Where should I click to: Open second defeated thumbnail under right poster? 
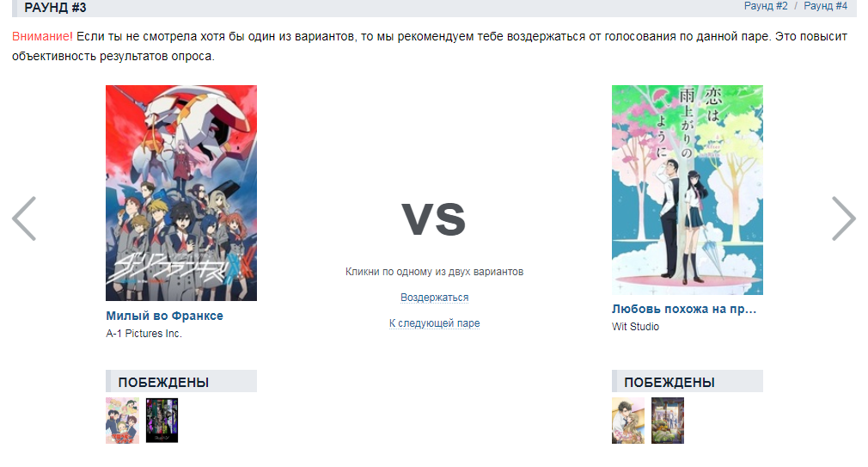[668, 421]
